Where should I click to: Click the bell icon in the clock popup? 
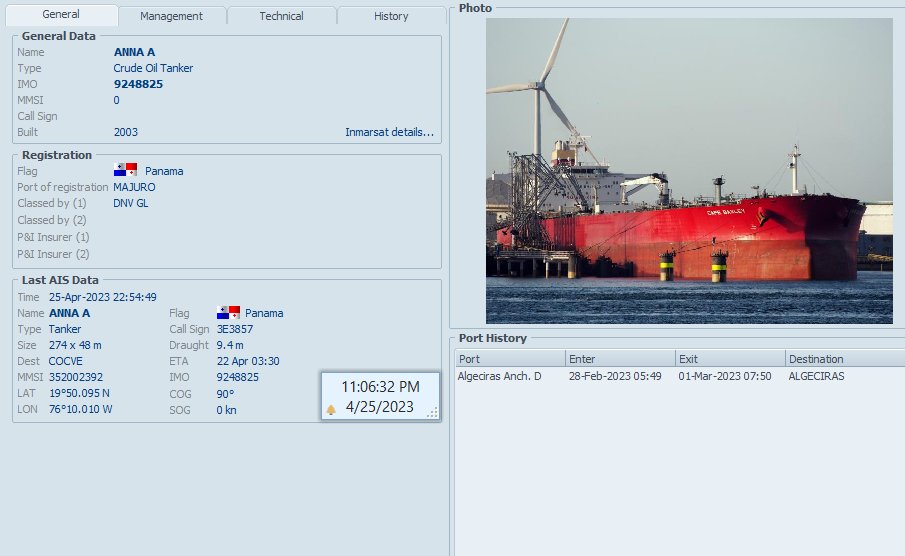pos(331,409)
